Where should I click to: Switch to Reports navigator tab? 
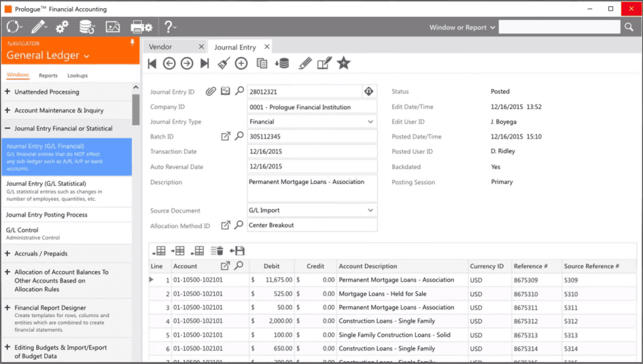[x=48, y=76]
